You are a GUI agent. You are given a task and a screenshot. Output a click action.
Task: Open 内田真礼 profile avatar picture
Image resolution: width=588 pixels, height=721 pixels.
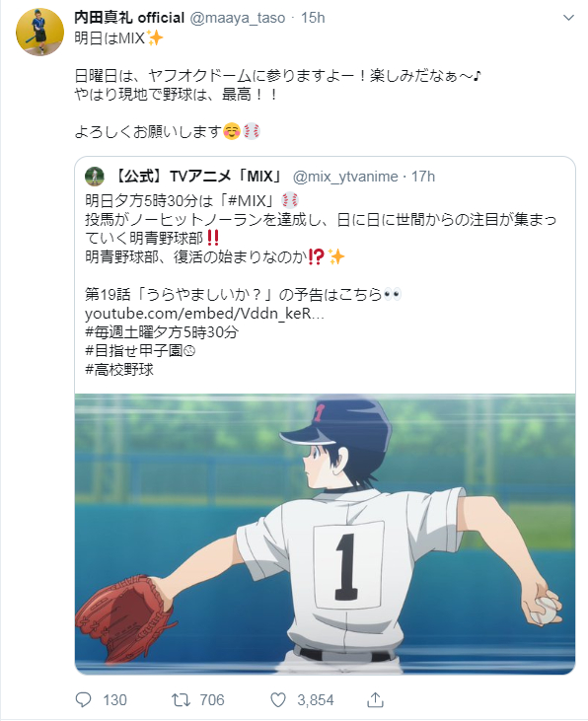39,32
